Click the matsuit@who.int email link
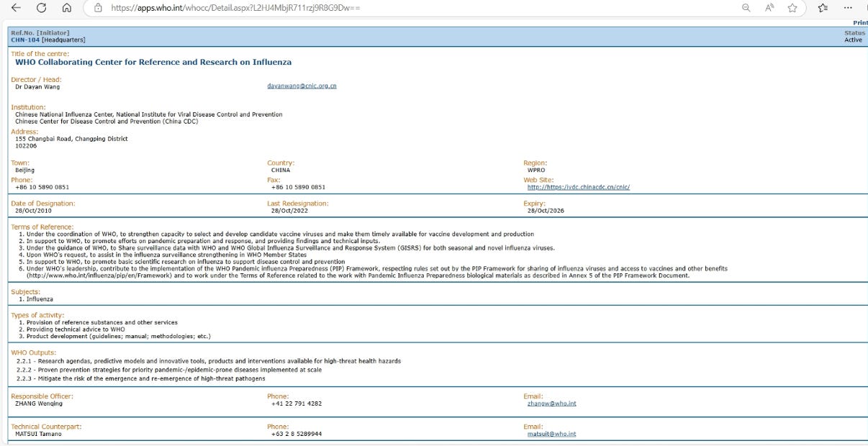The height and width of the screenshot is (446, 868). click(x=552, y=434)
